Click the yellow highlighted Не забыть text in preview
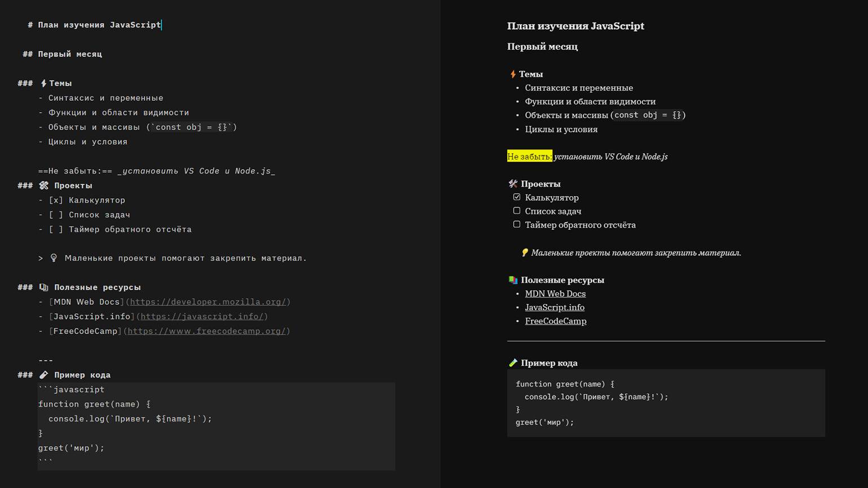The height and width of the screenshot is (488, 868). pos(529,157)
